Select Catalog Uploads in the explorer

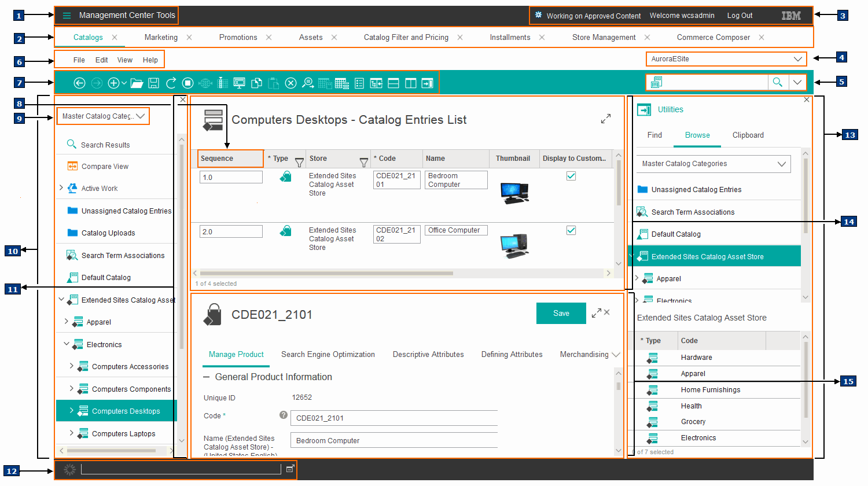pos(108,233)
